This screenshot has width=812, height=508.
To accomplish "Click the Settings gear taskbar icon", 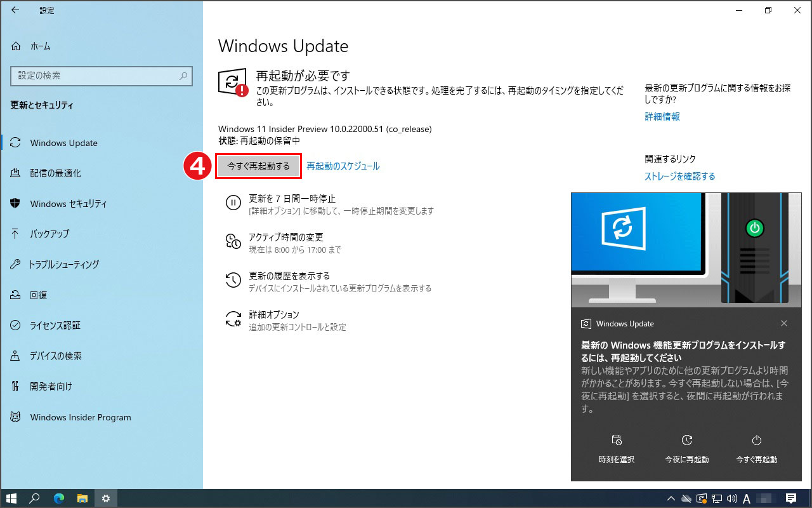I will tap(106, 498).
